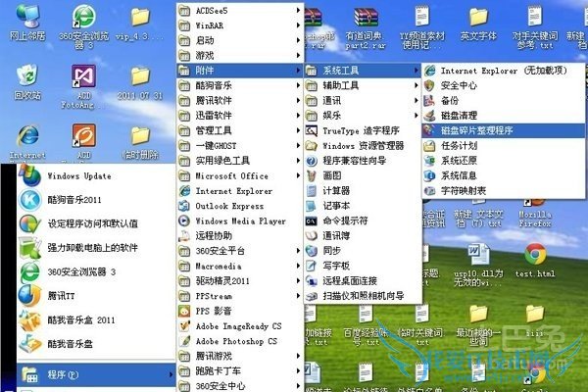
Task: Expand ACDSee5 program group arrow
Action: pos(298,11)
